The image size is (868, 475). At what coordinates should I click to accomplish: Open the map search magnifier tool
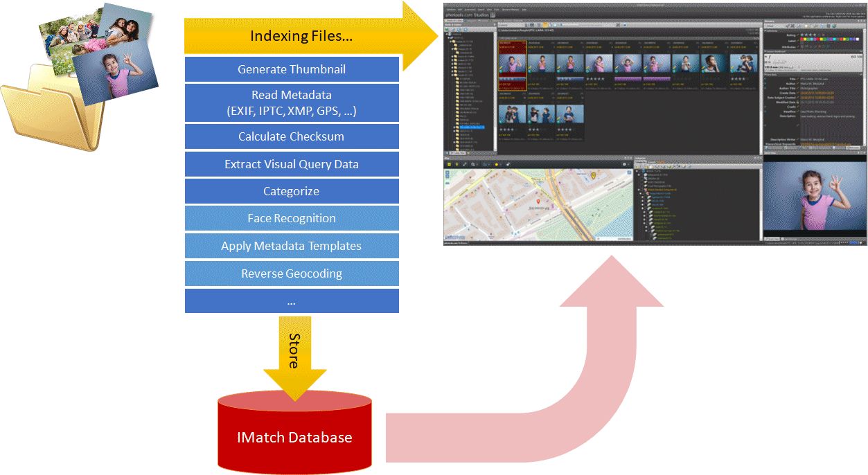click(473, 164)
